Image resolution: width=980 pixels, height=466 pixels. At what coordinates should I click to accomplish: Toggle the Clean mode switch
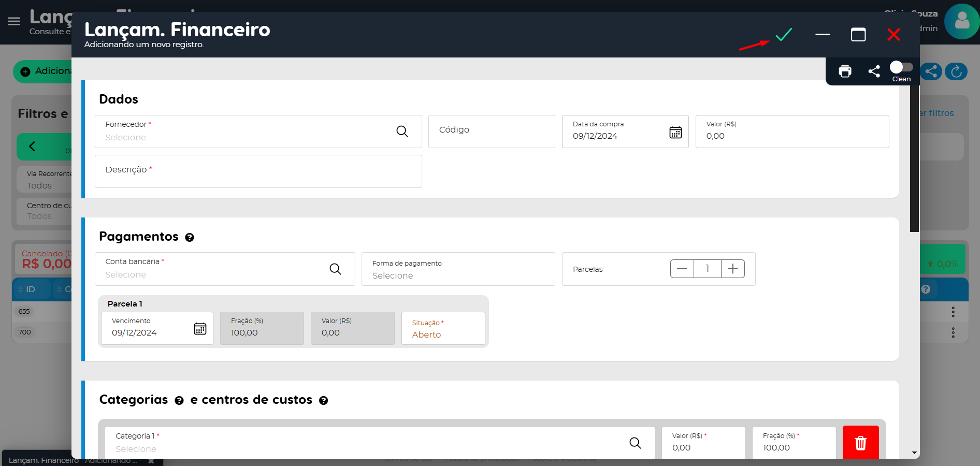point(901,68)
